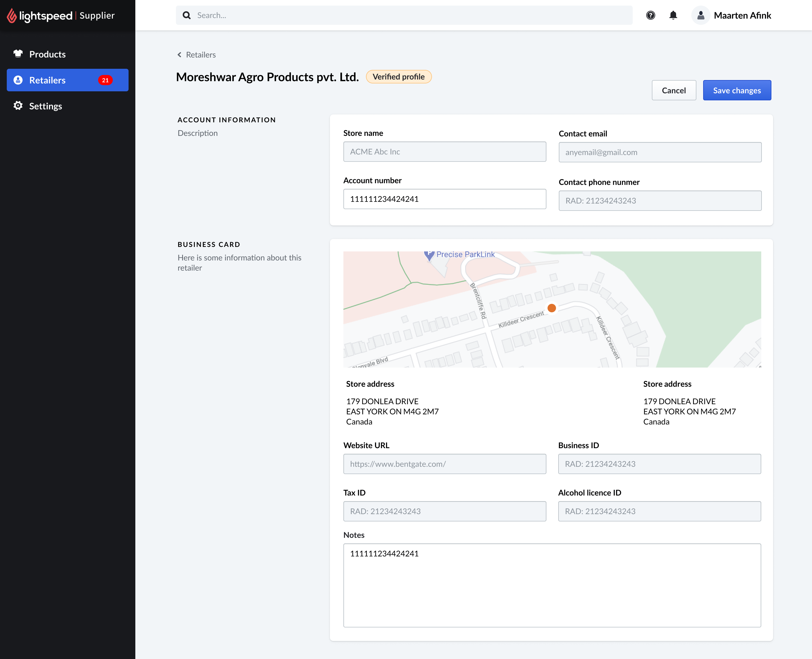Open the Settings menu item
The image size is (812, 659).
tap(68, 106)
